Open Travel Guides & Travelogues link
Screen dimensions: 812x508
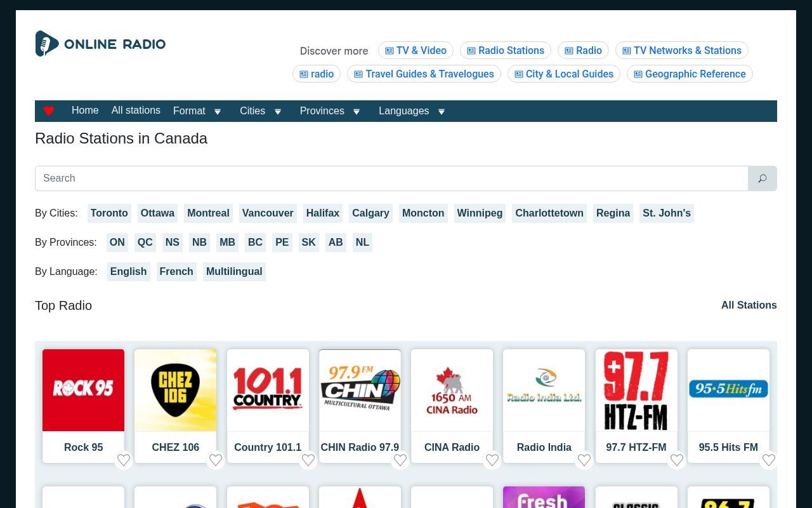pyautogui.click(x=424, y=74)
